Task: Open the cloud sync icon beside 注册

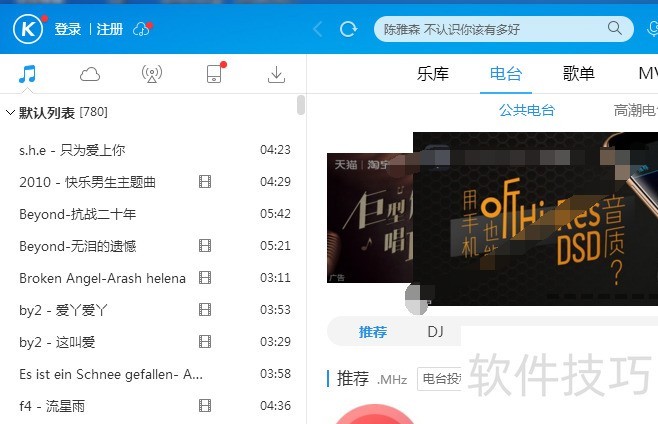Action: tap(142, 29)
